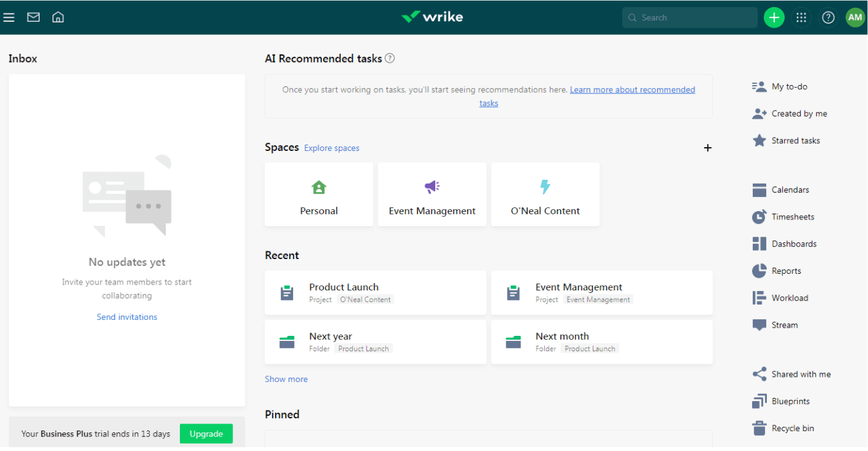Click the Event Management tag under the project
868x451 pixels.
pyautogui.click(x=598, y=299)
